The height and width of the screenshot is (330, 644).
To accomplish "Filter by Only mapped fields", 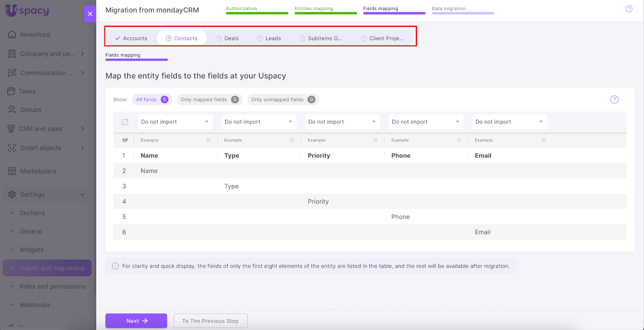I will pyautogui.click(x=209, y=100).
